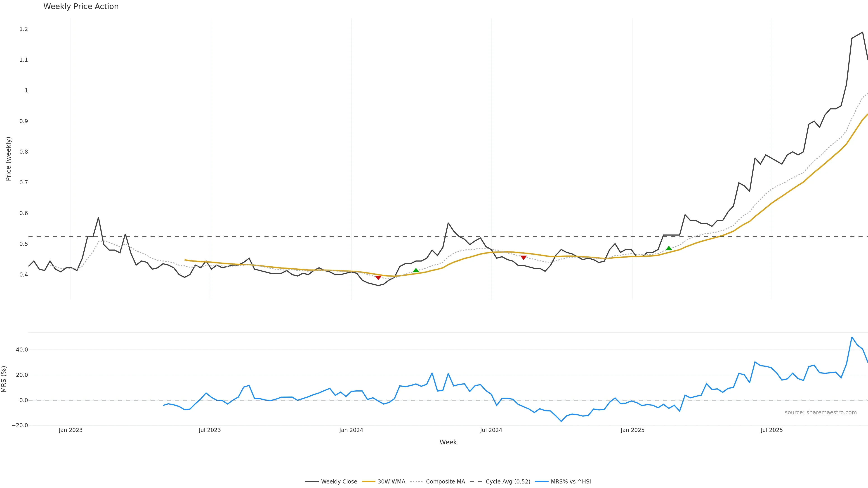The image size is (868, 488).
Task: Click the Jan 2024 x-axis label
Action: point(351,430)
